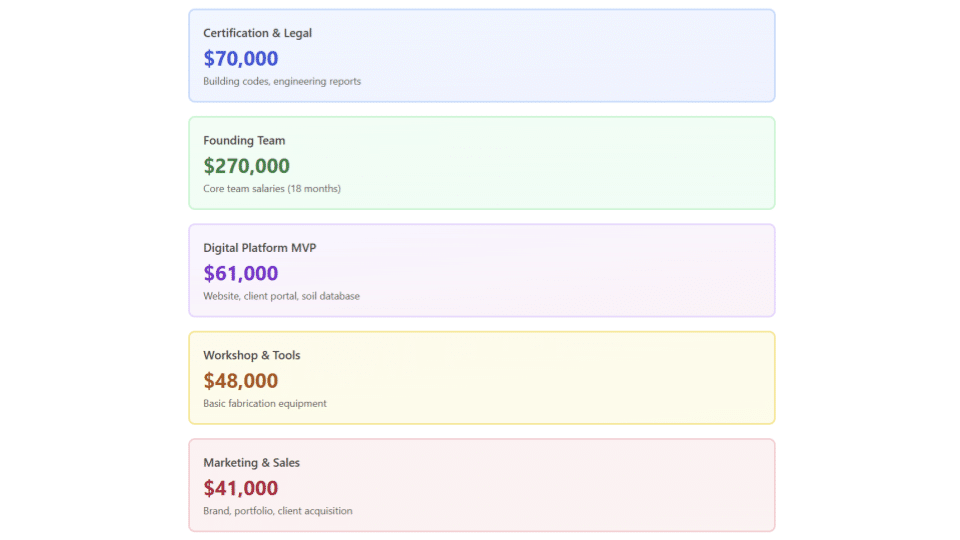
Task: Select the $70,000 amount
Action: click(240, 59)
